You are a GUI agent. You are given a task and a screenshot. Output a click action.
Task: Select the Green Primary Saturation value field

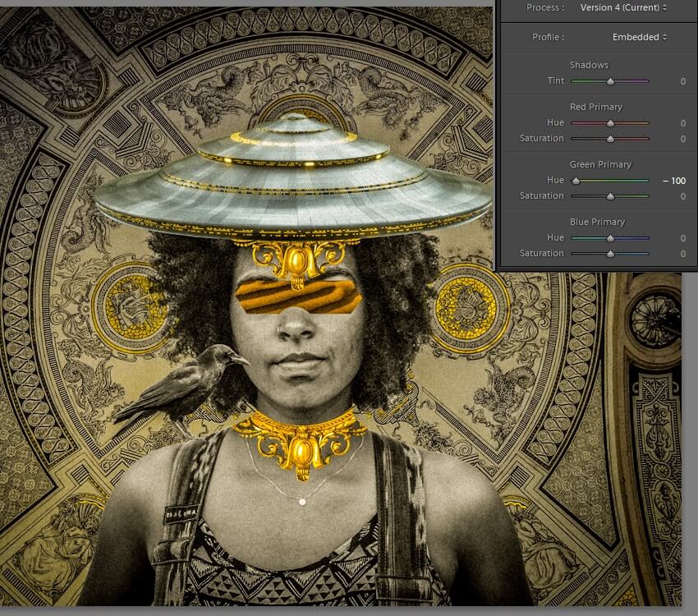683,196
